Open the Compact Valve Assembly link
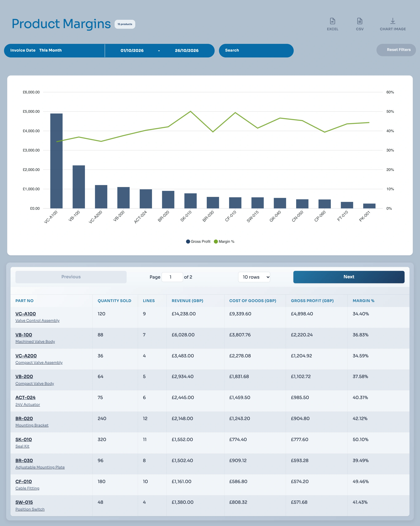 (x=39, y=363)
